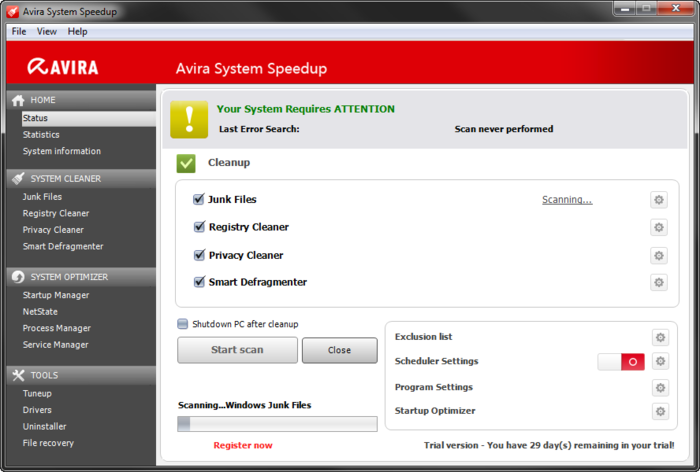Screen dimensions: 700x472
Task: Open Registry Cleaner settings gear
Action: 658,227
